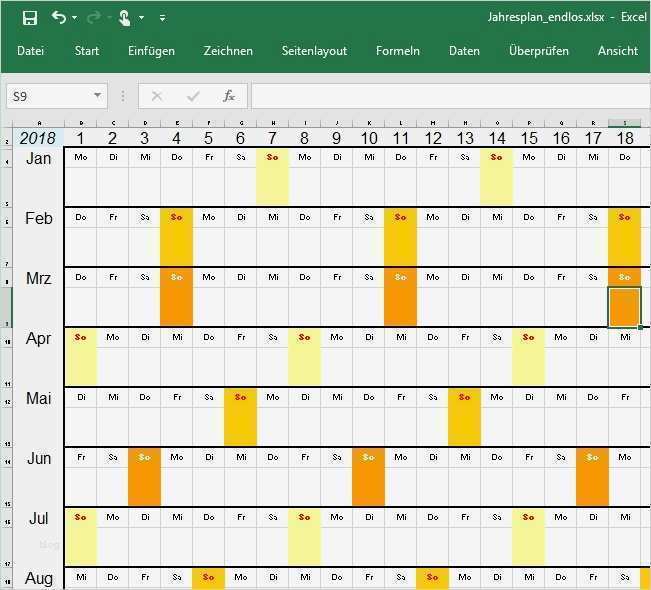Select day number 1 header cell
651x590 pixels.
[x=81, y=137]
